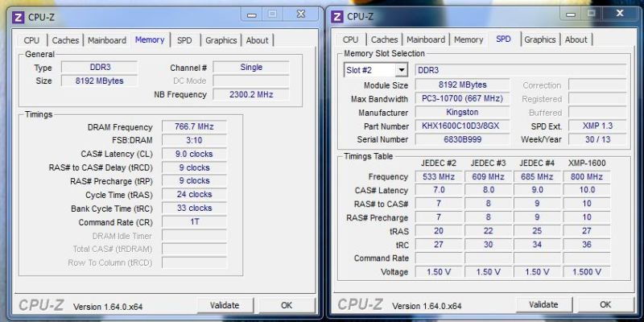Viewport: 644px width, 322px height.
Task: Click the 8192 MBytes Size field in General
Action: coord(100,80)
